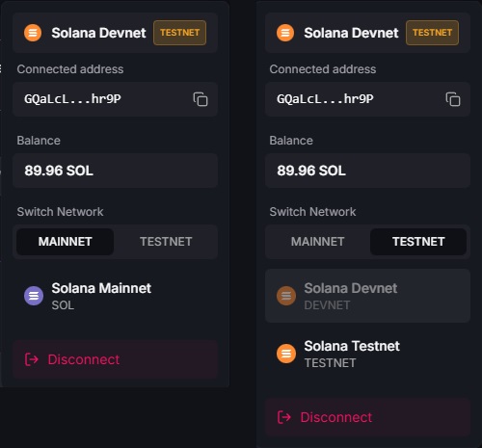Click Connected address label in left panel
The height and width of the screenshot is (448, 482).
click(x=70, y=69)
